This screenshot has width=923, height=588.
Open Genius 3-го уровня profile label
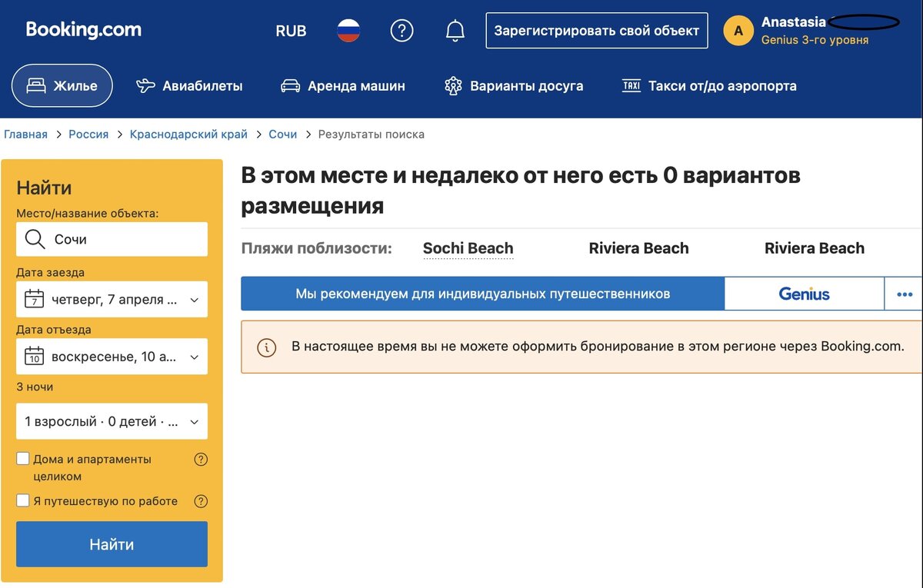815,40
